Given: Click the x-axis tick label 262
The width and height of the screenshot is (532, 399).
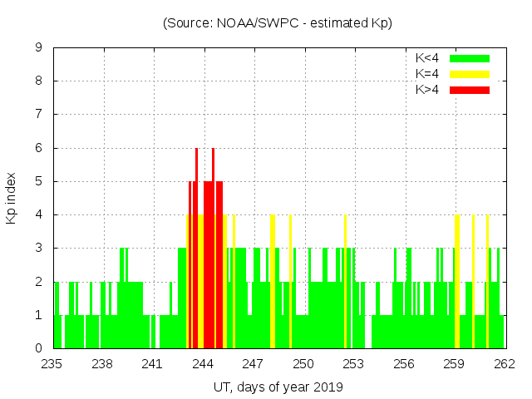Looking at the screenshot, I should pyautogui.click(x=505, y=364).
